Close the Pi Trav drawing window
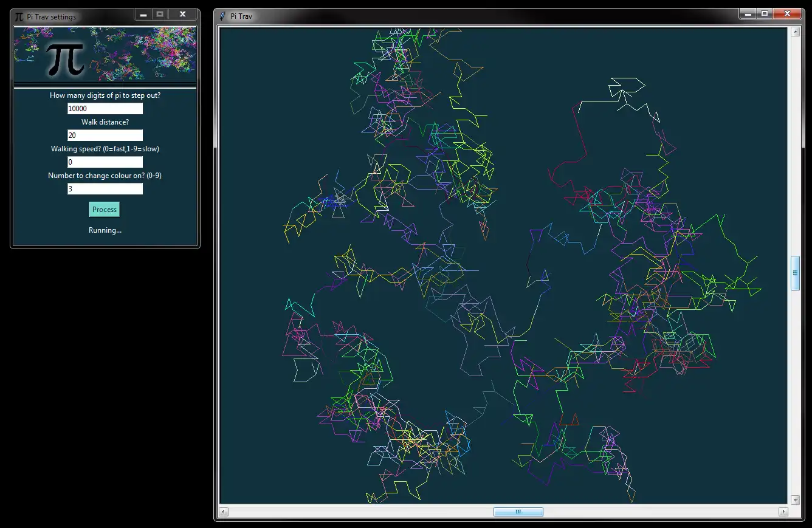Screen dimensions: 812x528 tap(788, 13)
